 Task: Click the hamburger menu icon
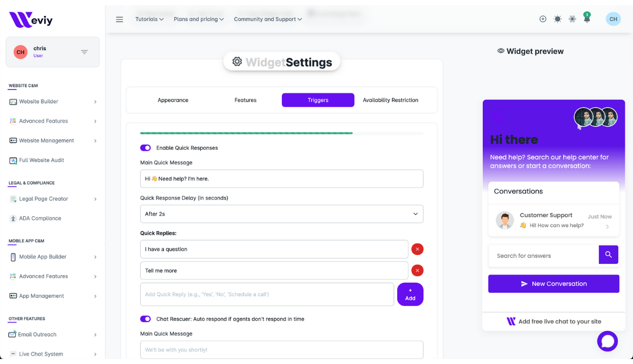tap(119, 20)
